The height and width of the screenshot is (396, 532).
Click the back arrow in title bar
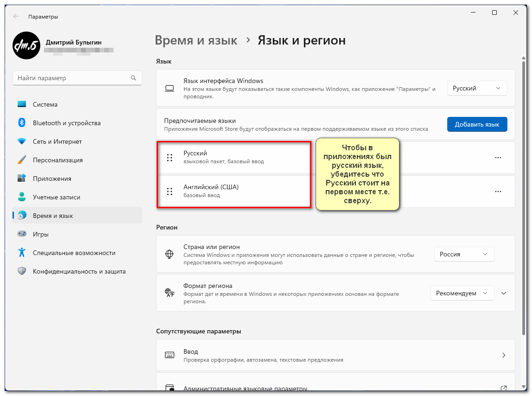pos(16,16)
